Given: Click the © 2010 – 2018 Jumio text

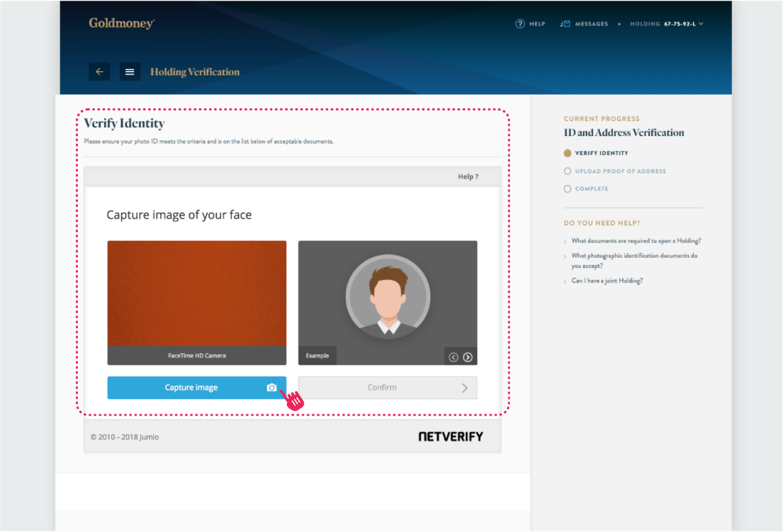Looking at the screenshot, I should coord(125,437).
